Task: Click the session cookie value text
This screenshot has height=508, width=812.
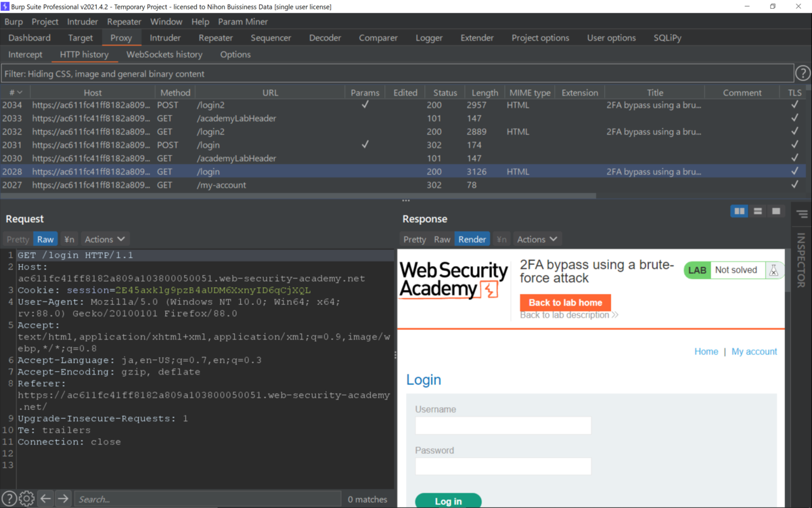Action: [x=213, y=290]
